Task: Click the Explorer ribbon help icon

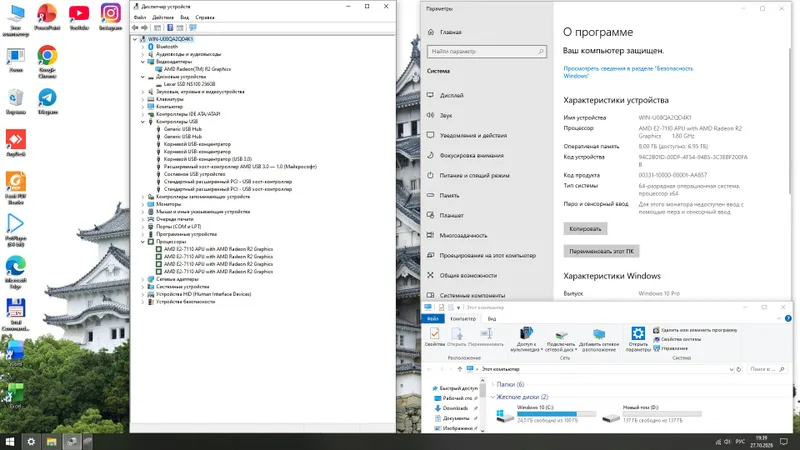Action: pyautogui.click(x=788, y=318)
